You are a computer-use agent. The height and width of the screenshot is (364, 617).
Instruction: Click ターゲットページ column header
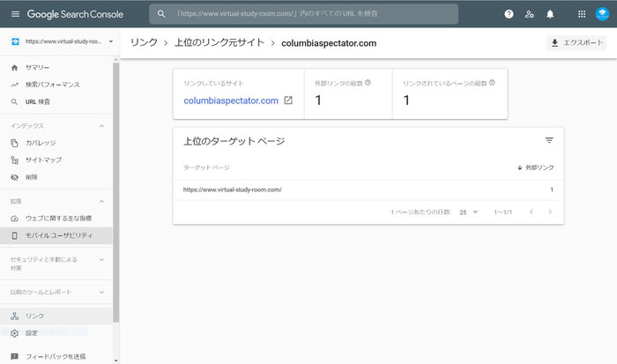point(206,167)
